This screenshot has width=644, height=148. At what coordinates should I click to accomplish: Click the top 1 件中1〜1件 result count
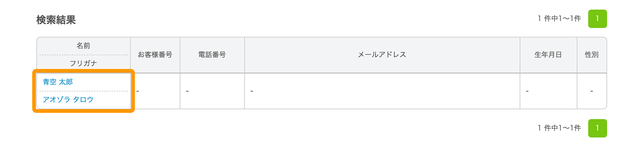pyautogui.click(x=559, y=19)
